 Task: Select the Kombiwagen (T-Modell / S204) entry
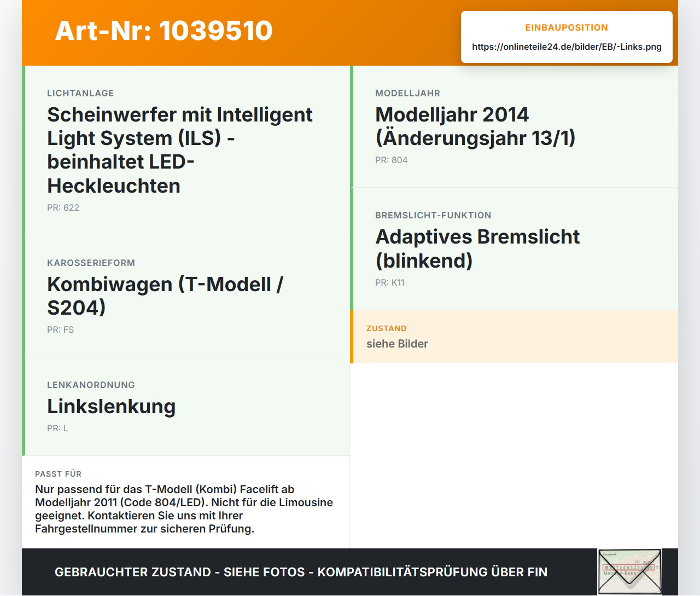point(187,296)
